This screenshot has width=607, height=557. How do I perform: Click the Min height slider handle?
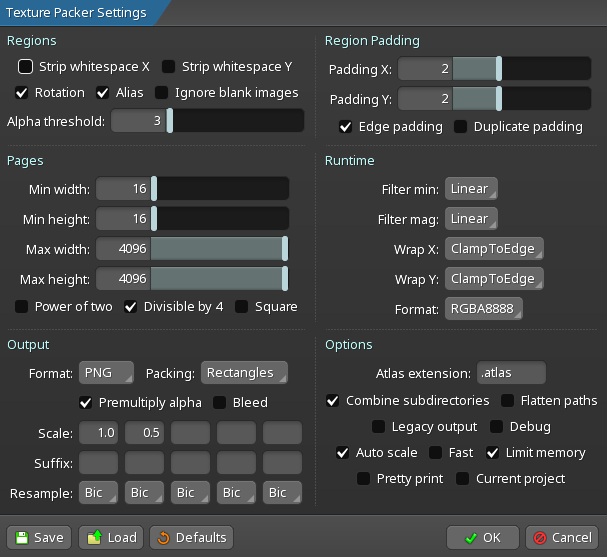(154, 219)
